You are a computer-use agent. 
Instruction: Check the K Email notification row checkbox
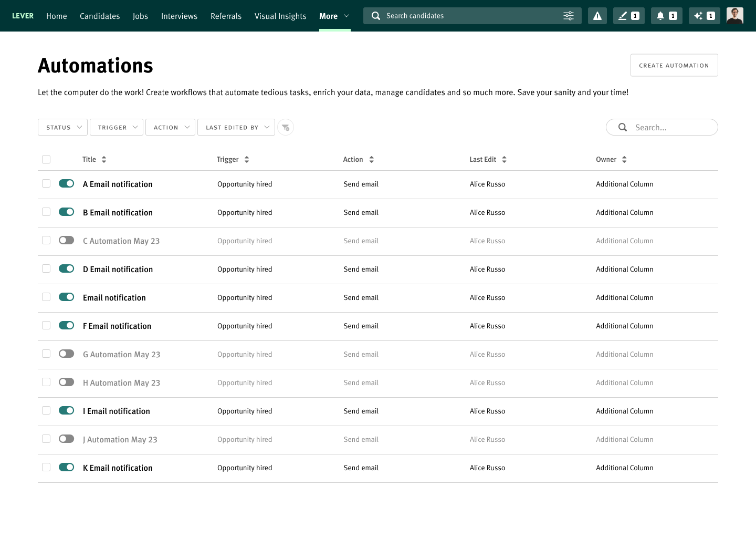pyautogui.click(x=46, y=467)
